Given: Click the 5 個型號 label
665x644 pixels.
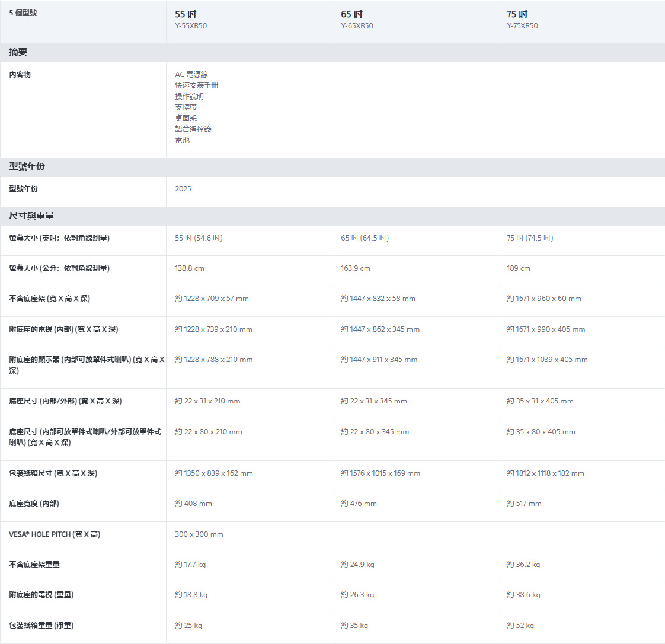Looking at the screenshot, I should 23,12.
